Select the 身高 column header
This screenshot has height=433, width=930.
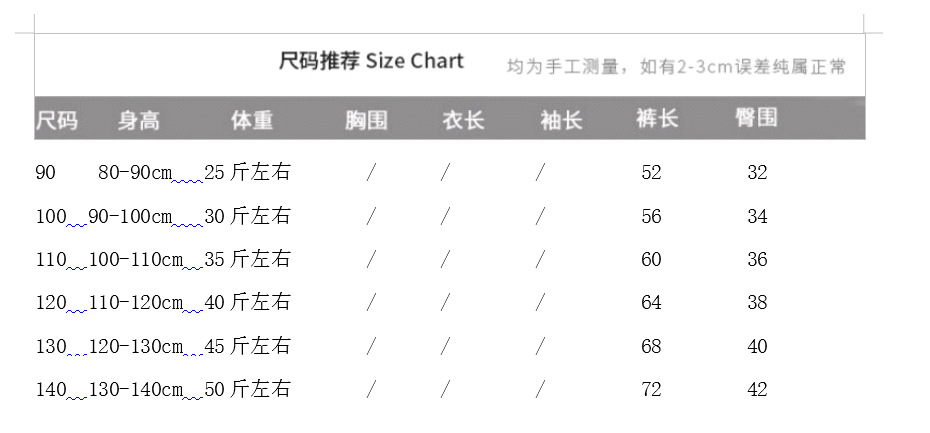pyautogui.click(x=138, y=121)
